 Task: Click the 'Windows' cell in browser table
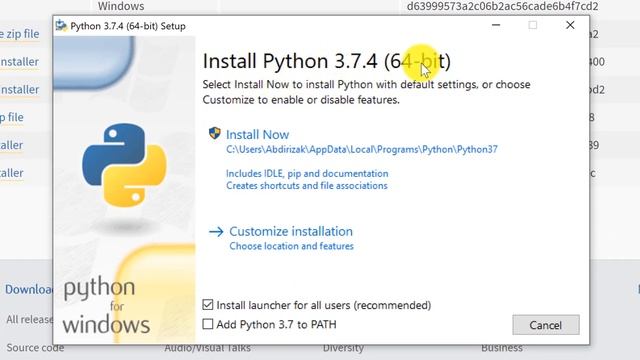point(121,6)
